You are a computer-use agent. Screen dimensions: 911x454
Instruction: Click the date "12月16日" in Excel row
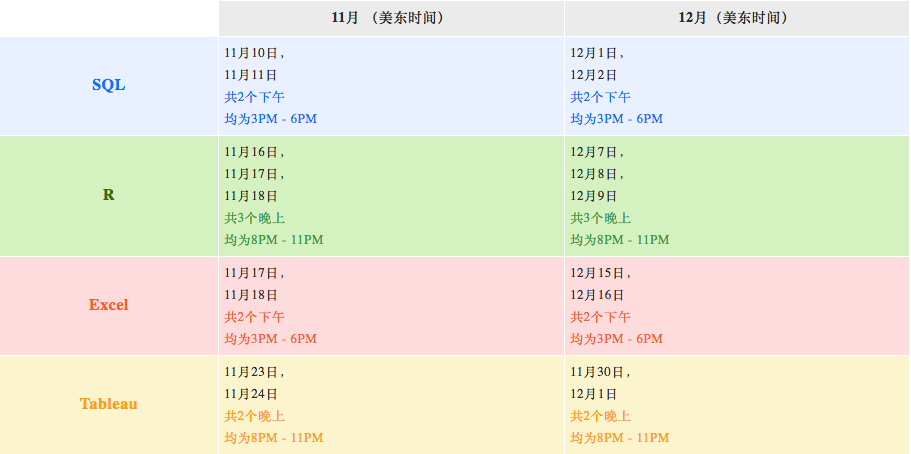pyautogui.click(x=597, y=295)
